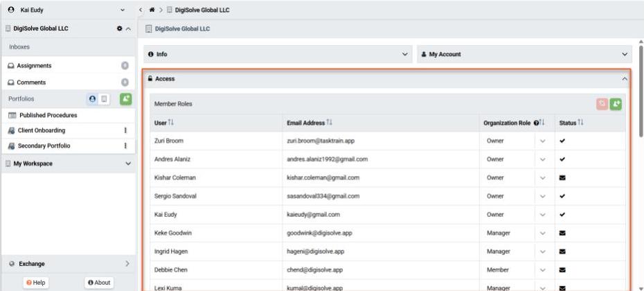Screen dimensions: 644x291
Task: Toggle organization portfolios filter in Portfolios header
Action: [x=104, y=99]
